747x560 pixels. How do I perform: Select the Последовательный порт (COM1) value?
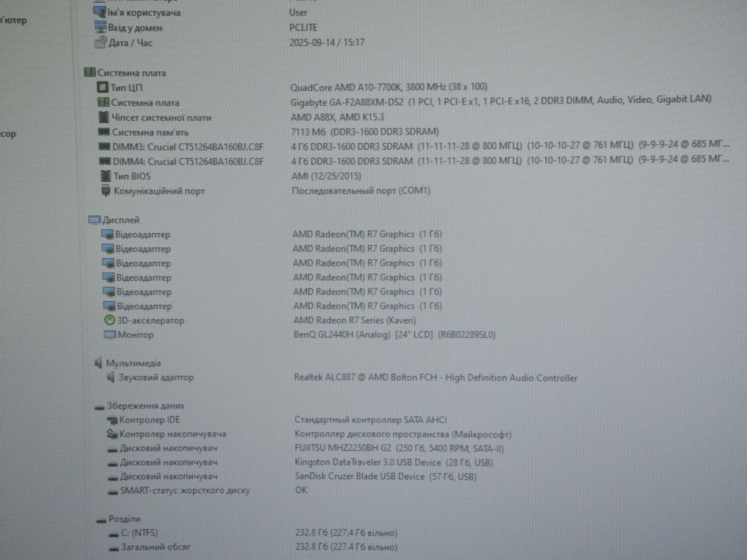pyautogui.click(x=361, y=190)
